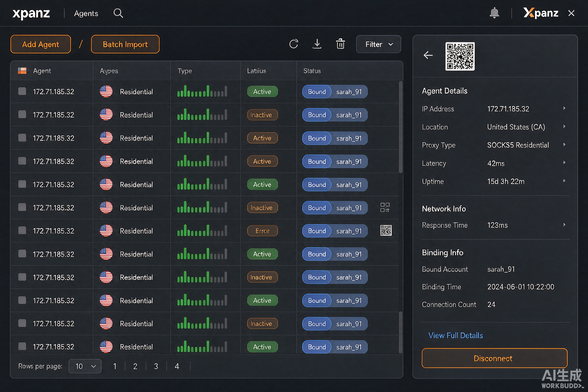Go back using the left arrow
Viewport: 588px width, 392px height.
click(x=428, y=55)
